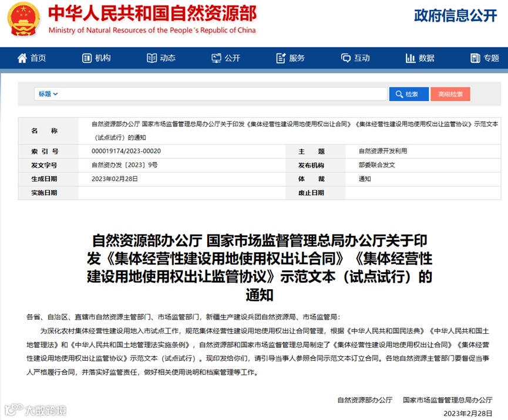Click the 主题 column label
508x420 pixels.
point(311,151)
